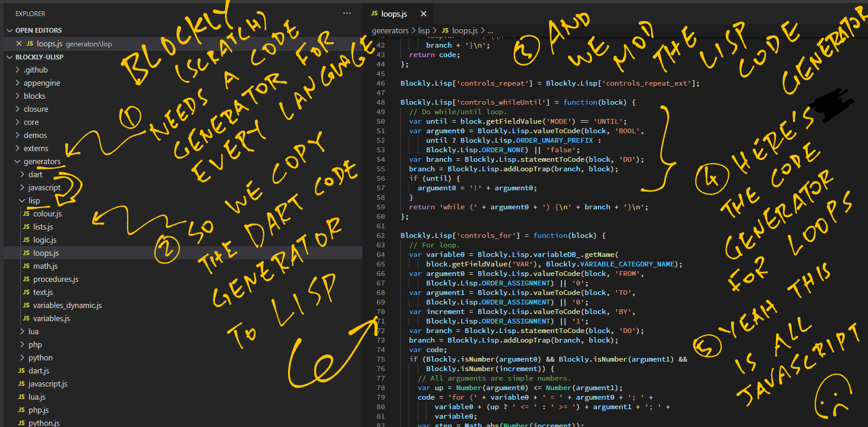
Task: Open variables_dynamic.js file
Action: 67,305
